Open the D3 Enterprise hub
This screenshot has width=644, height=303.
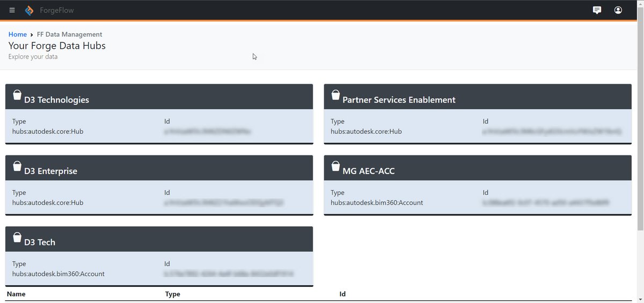[50, 171]
